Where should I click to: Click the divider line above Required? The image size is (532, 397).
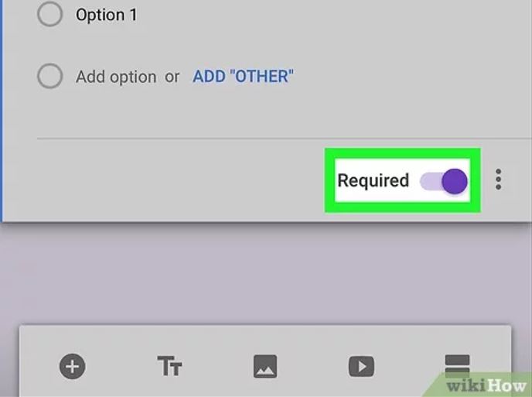tap(193, 139)
